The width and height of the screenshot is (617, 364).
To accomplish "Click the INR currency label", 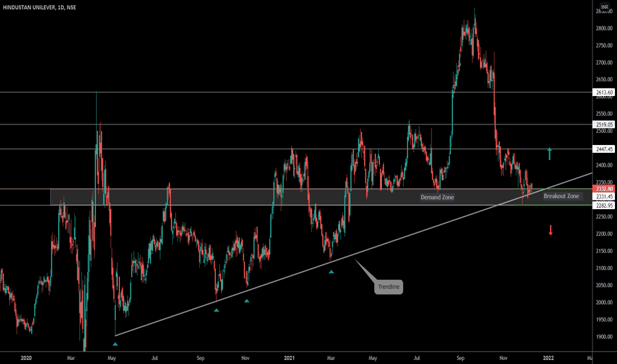I will 604,7.
